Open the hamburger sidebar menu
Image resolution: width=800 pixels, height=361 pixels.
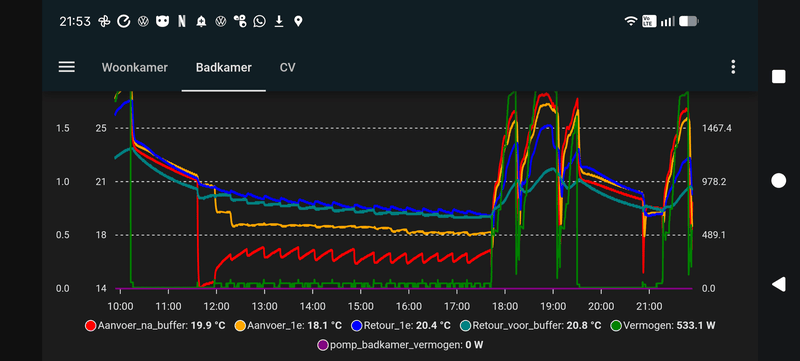coord(67,67)
